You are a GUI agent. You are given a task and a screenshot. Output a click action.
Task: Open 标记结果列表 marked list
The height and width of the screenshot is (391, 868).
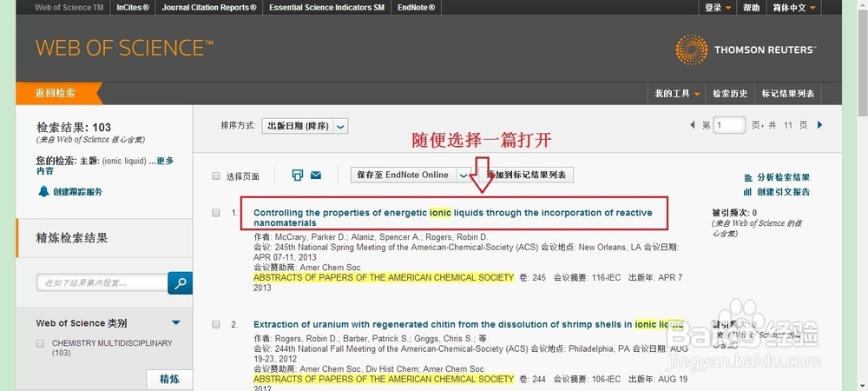click(x=788, y=94)
